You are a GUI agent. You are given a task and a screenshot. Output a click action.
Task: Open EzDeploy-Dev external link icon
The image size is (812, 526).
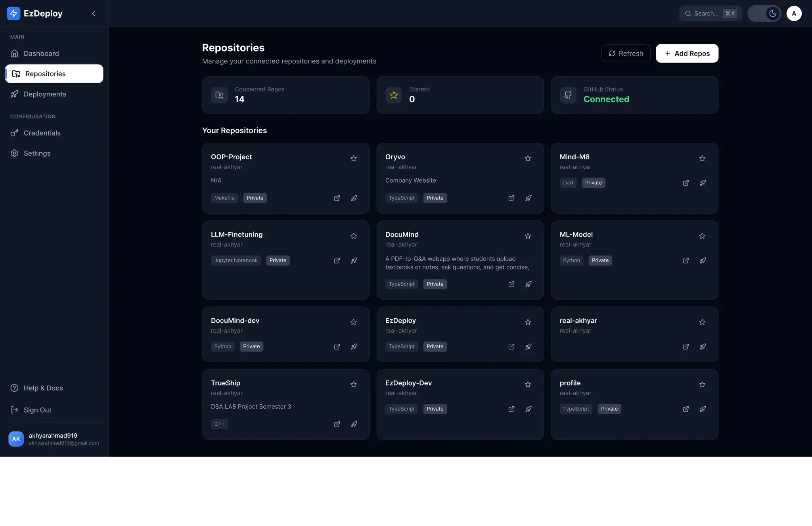(511, 409)
